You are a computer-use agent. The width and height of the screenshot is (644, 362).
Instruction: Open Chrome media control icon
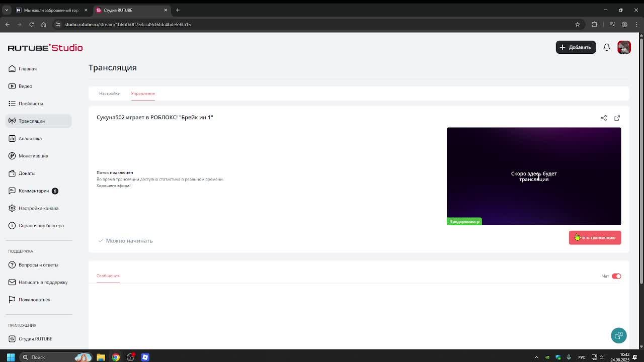point(612,24)
